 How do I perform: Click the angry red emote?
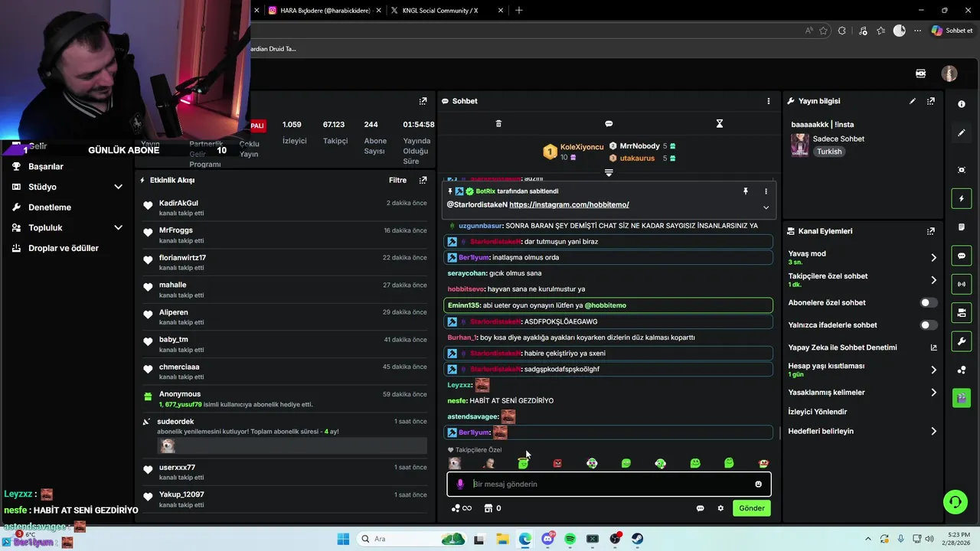point(557,463)
